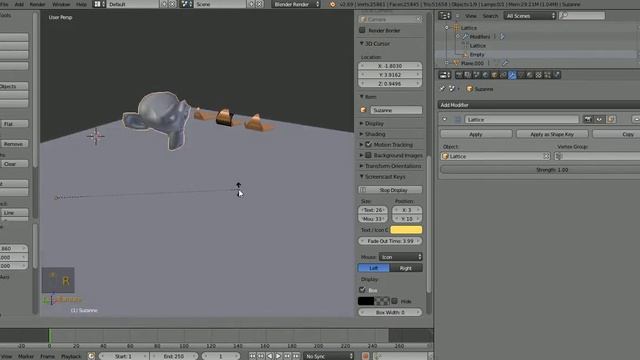
Task: Click the Clear button in tool shelf
Action: pos(14,164)
